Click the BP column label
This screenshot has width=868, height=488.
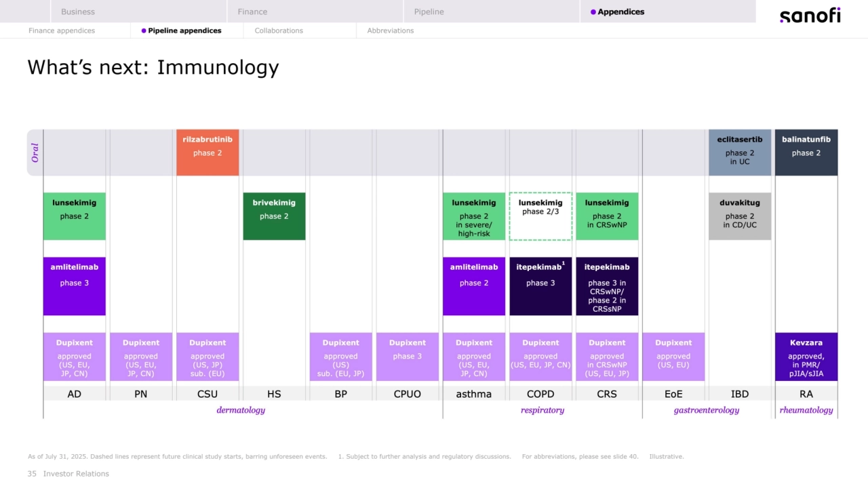[340, 394]
